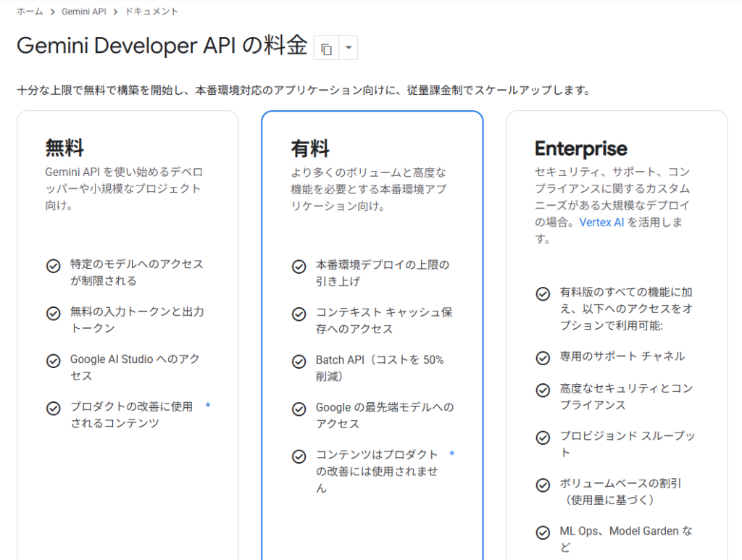Open the Vertex AI link in Enterprise card
Screen dimensions: 742x560
601,222
